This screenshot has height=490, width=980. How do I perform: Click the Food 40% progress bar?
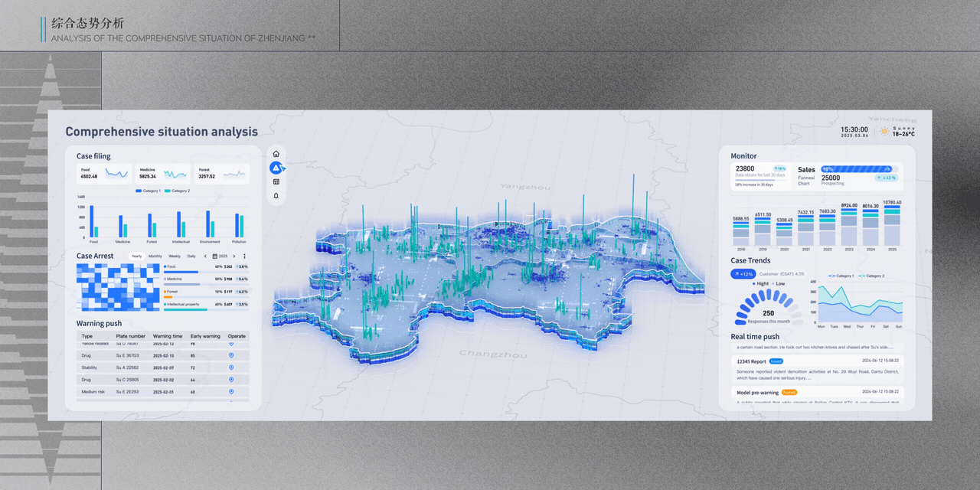[206, 272]
